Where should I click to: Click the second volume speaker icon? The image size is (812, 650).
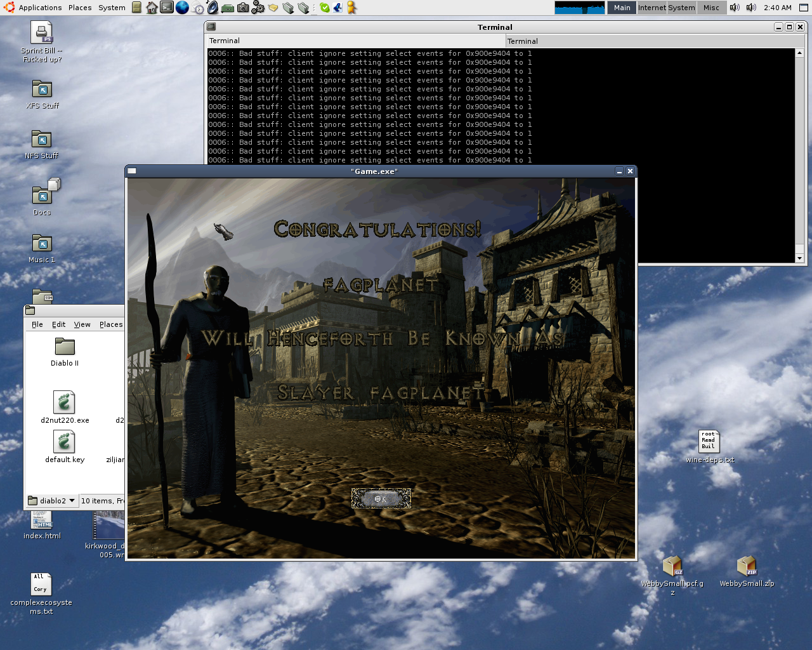[751, 8]
